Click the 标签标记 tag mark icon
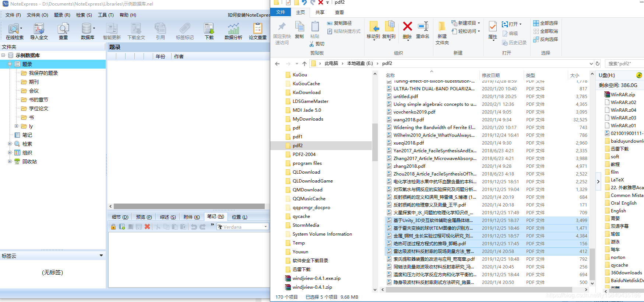 coord(184,31)
